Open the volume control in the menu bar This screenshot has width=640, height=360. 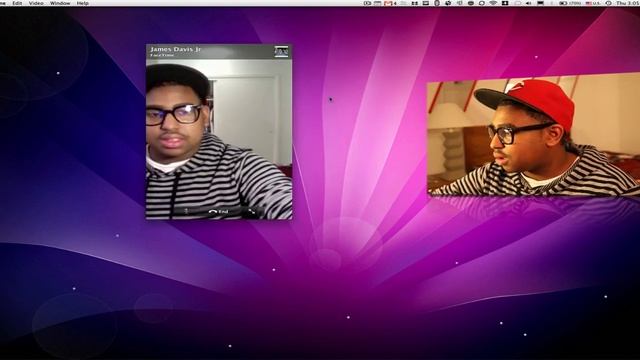[529, 3]
